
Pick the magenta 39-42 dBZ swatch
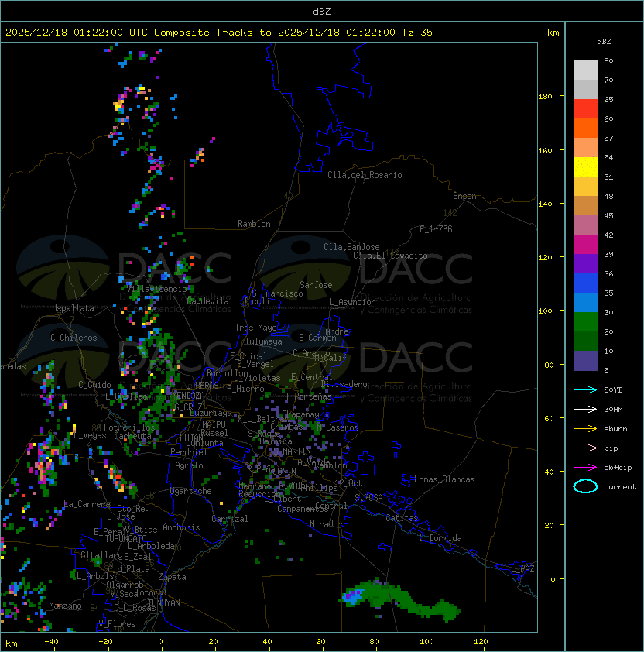click(x=585, y=245)
